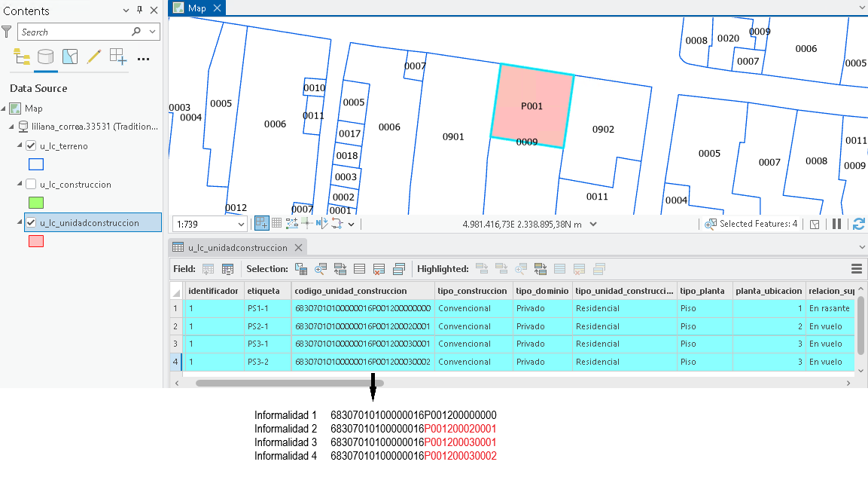Collapse the liliana_correa database tree node
This screenshot has width=868, height=480.
[11, 127]
